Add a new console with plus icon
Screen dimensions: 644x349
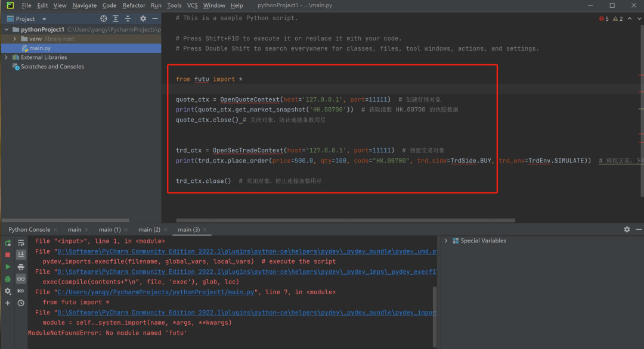[8, 303]
